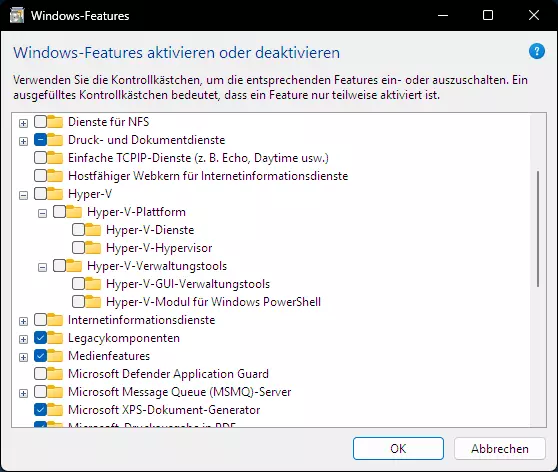Click the folder icon next to Internetinformationsdienste

(55, 319)
